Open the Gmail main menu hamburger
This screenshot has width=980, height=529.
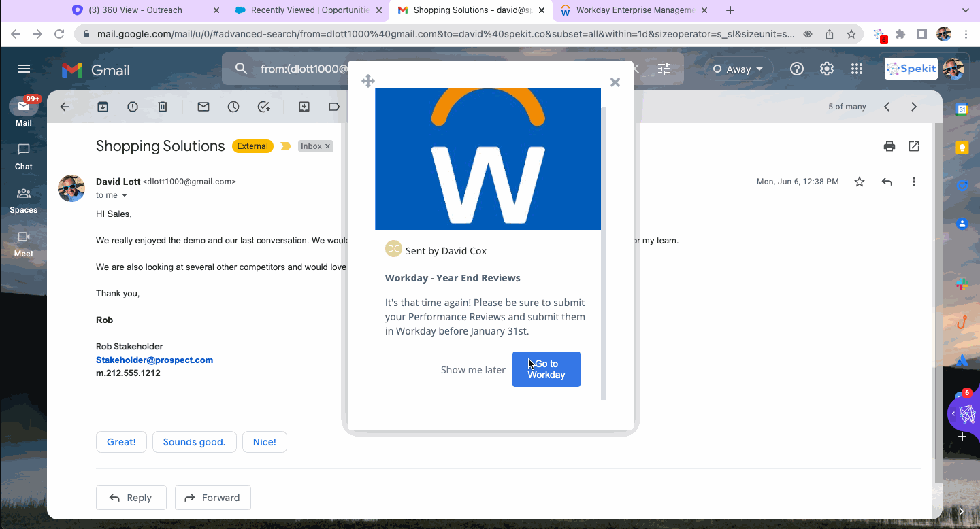click(24, 69)
